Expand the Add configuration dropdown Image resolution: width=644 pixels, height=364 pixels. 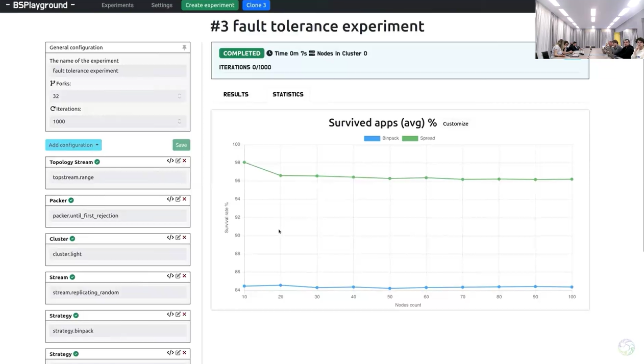73,145
